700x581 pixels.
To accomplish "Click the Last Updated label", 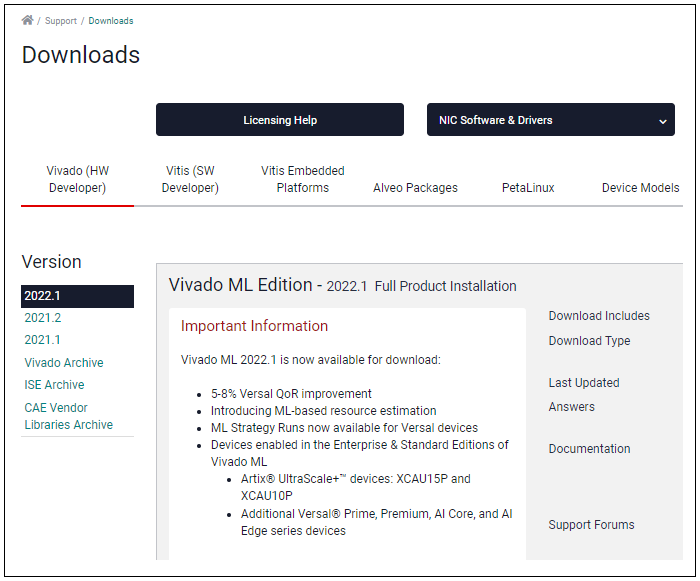I will tap(584, 383).
